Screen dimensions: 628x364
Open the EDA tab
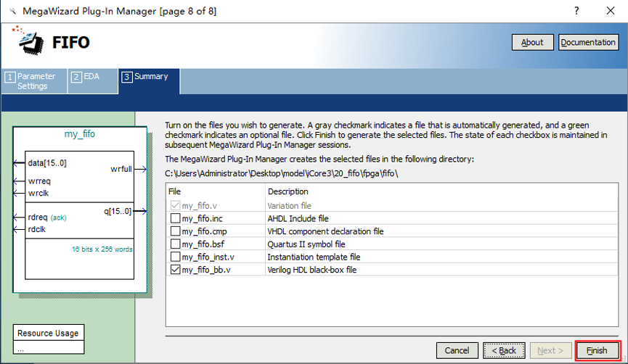pos(91,77)
